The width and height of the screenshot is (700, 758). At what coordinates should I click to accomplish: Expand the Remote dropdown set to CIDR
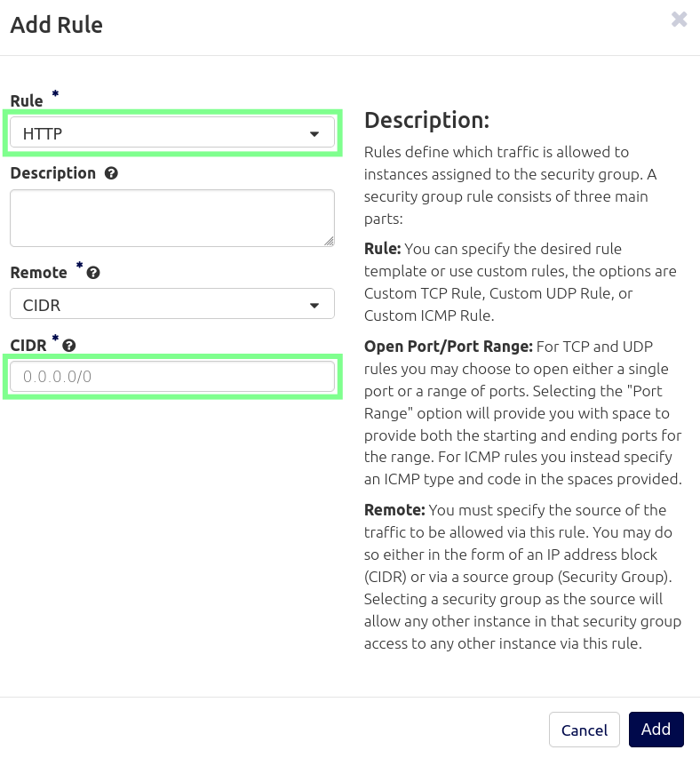(x=172, y=304)
